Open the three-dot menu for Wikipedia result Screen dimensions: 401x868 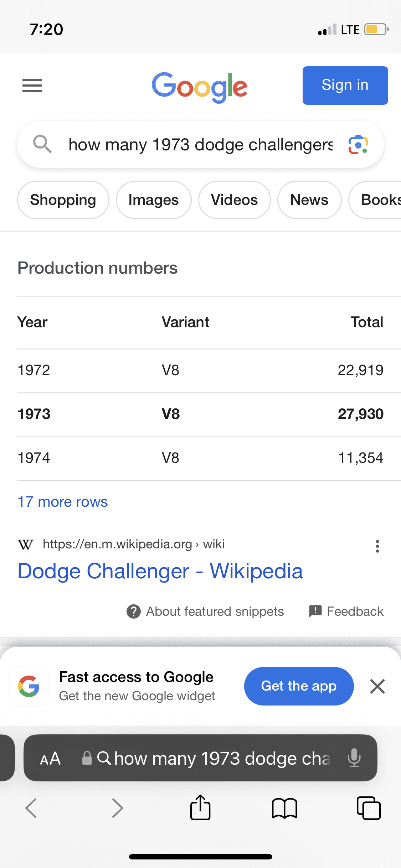(x=377, y=546)
